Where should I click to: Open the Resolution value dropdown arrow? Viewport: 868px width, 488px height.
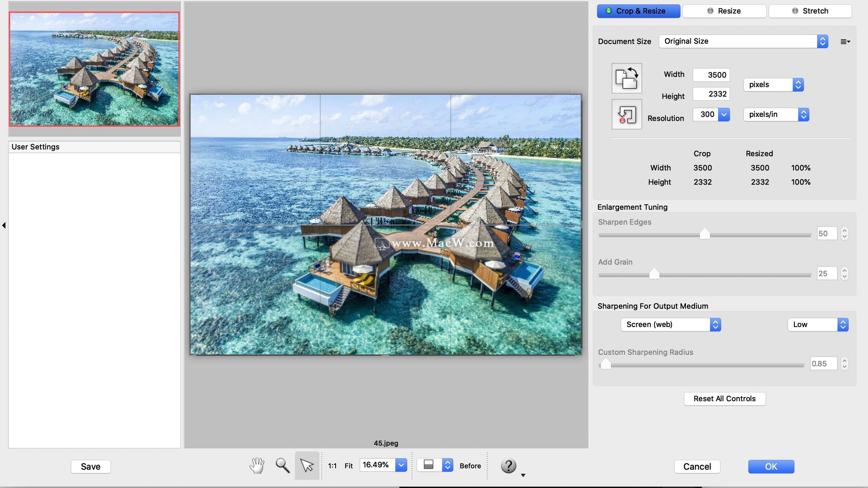(724, 115)
